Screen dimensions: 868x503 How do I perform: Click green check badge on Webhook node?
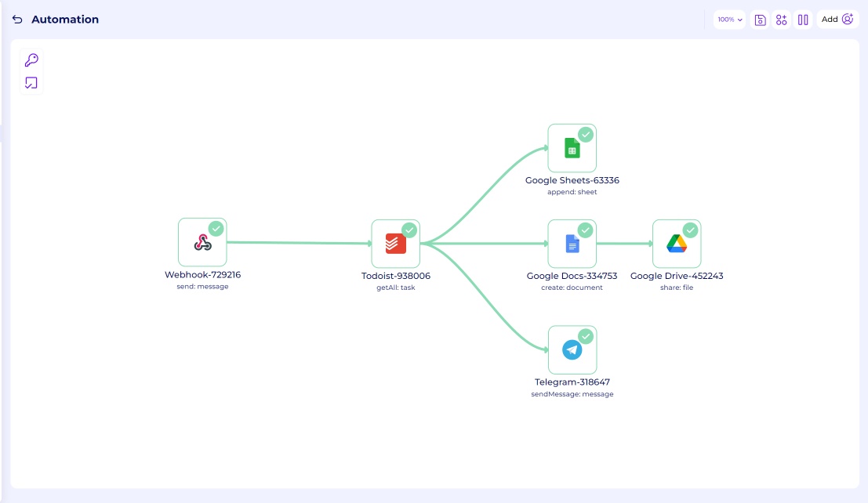point(216,228)
